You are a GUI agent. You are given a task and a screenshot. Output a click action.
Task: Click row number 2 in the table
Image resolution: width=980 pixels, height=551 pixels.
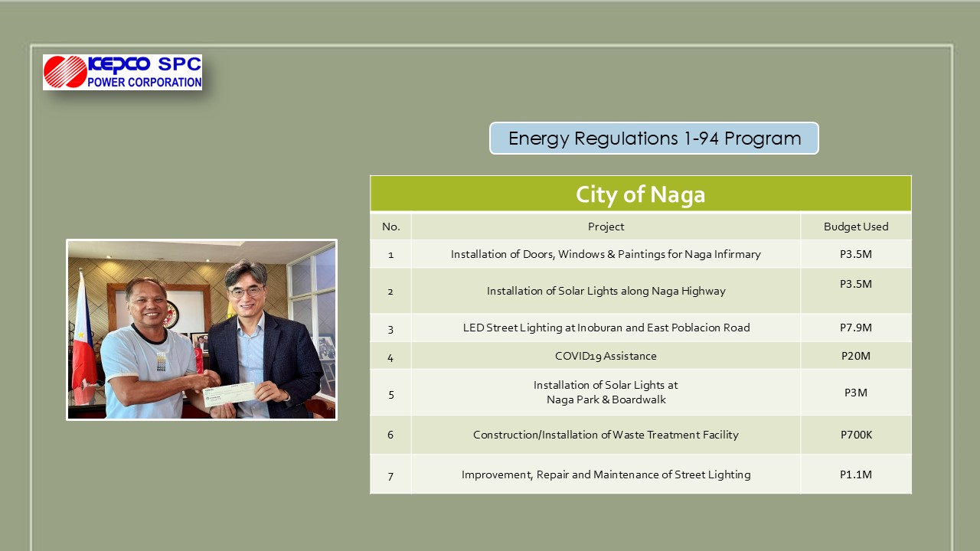390,292
